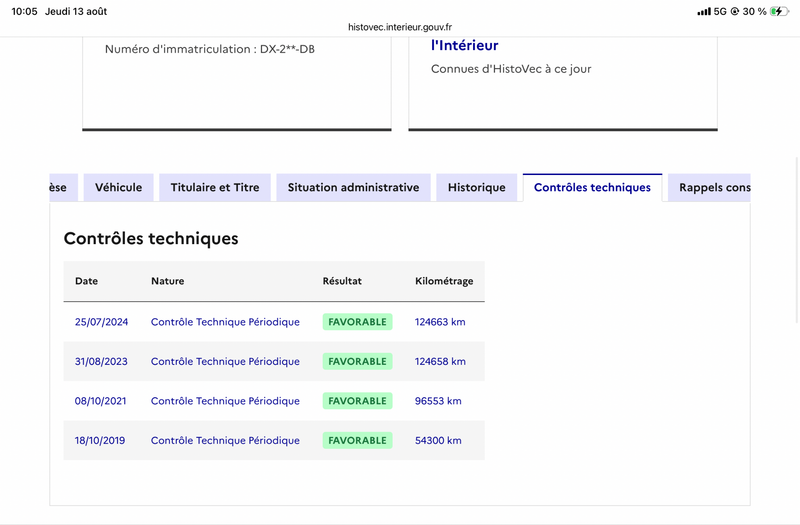Click the Résultat column header
The image size is (800, 525).
(x=342, y=281)
